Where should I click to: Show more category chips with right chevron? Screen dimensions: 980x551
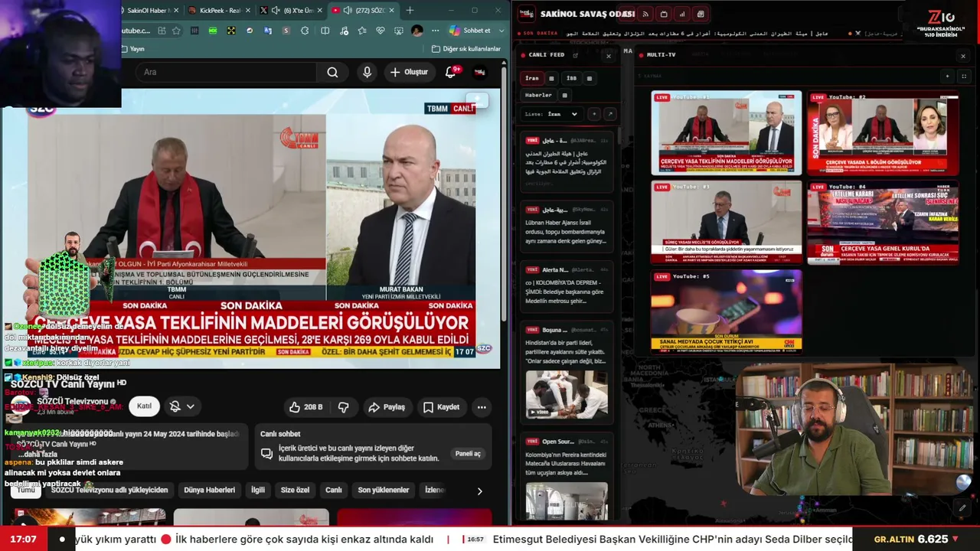(480, 491)
